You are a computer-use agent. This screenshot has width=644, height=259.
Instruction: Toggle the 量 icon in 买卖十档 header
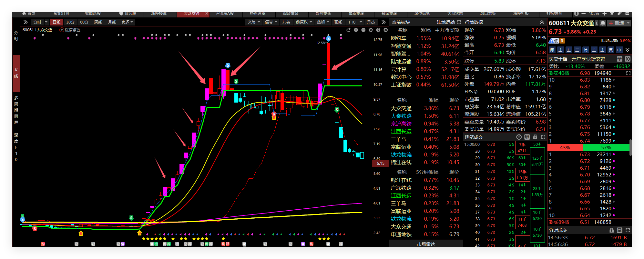(619, 59)
